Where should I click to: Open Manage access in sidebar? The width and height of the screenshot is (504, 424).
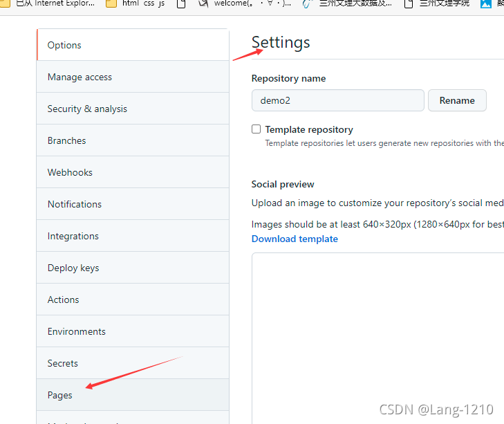click(133, 77)
